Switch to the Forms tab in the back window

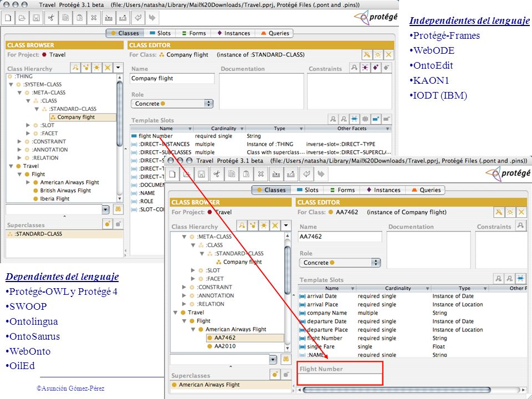(194, 33)
